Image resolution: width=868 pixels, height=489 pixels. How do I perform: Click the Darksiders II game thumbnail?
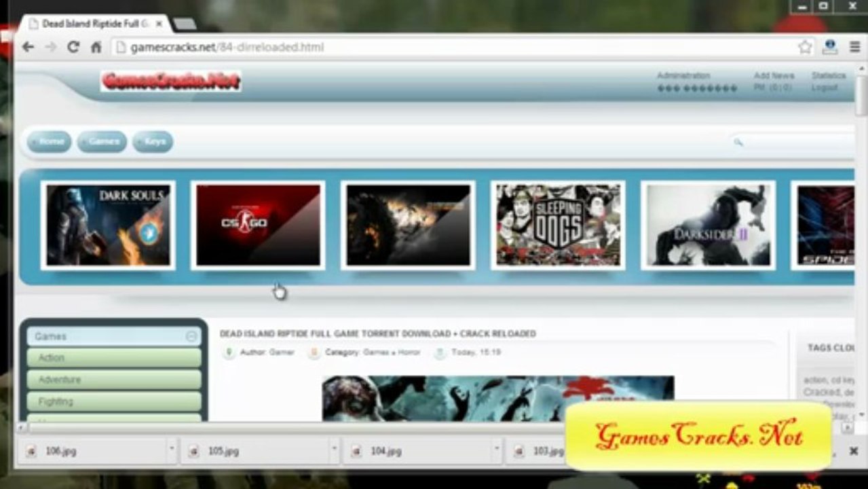pyautogui.click(x=708, y=225)
